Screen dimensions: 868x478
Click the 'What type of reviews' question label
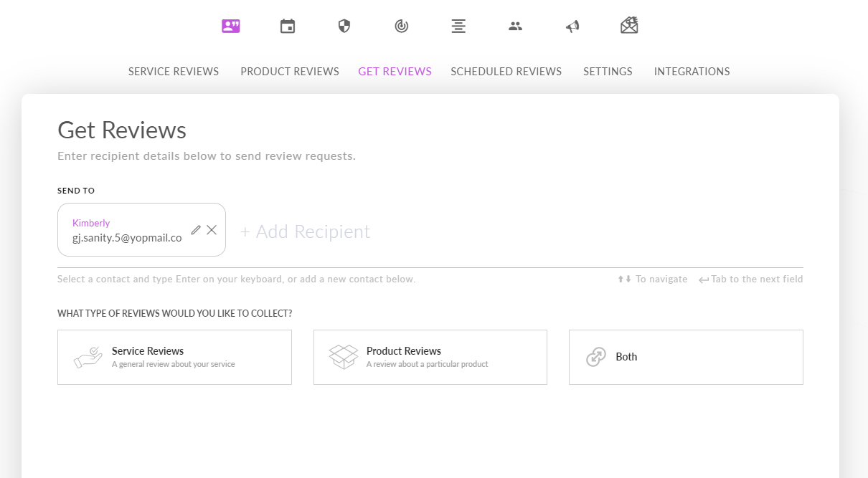[x=175, y=314]
